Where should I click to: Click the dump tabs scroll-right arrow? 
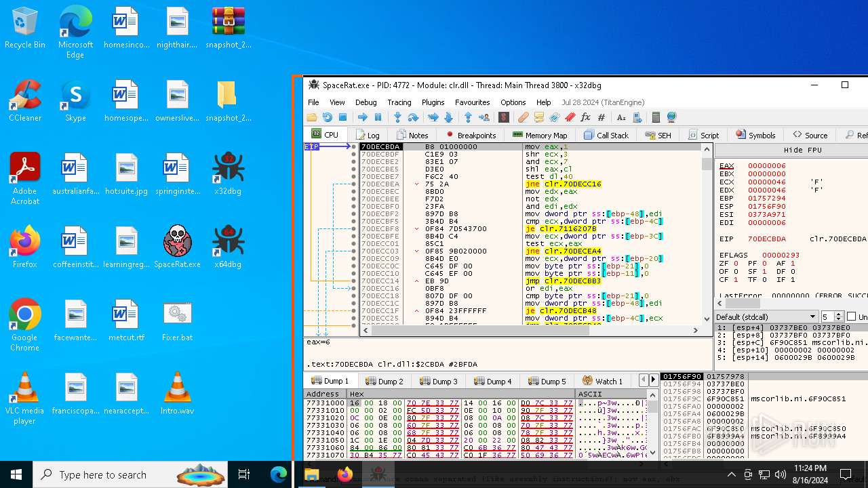click(x=654, y=380)
